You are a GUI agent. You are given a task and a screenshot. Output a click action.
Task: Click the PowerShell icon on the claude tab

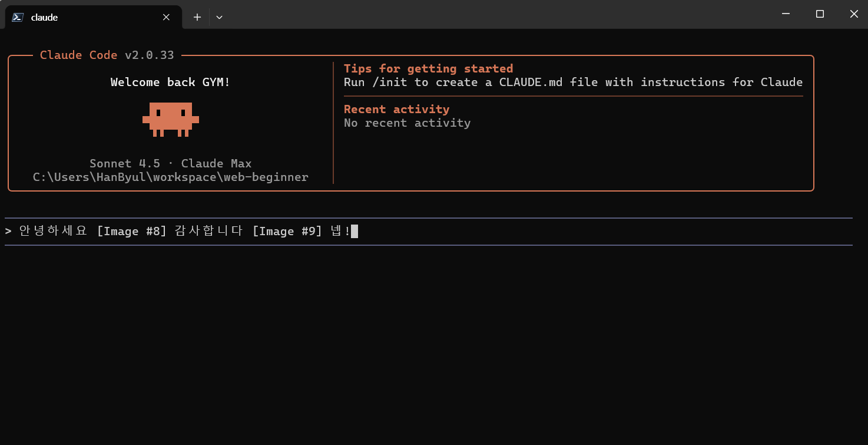(18, 17)
